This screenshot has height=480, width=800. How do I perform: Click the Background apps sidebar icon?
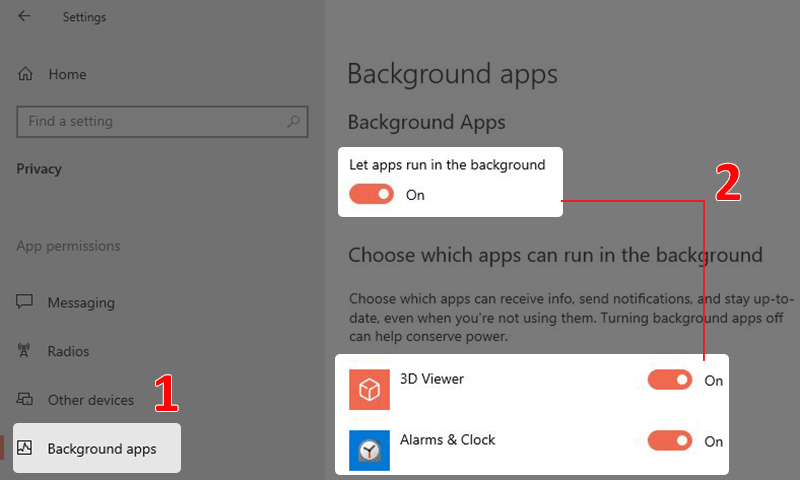pos(26,449)
